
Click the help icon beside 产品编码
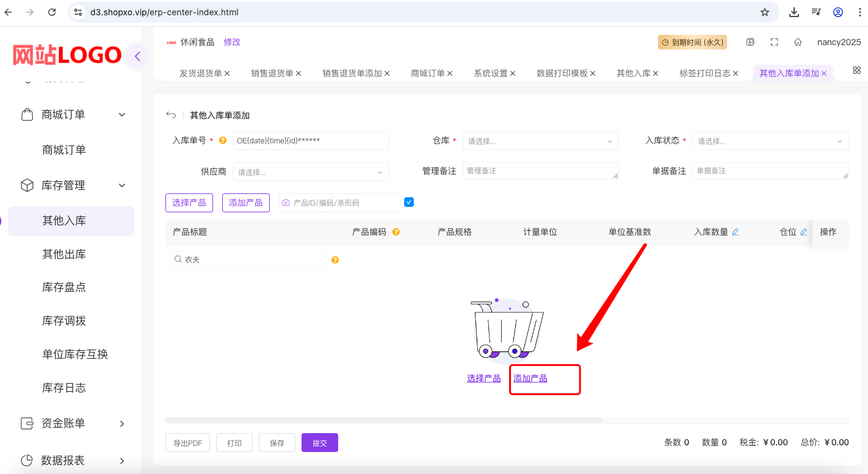coord(396,232)
